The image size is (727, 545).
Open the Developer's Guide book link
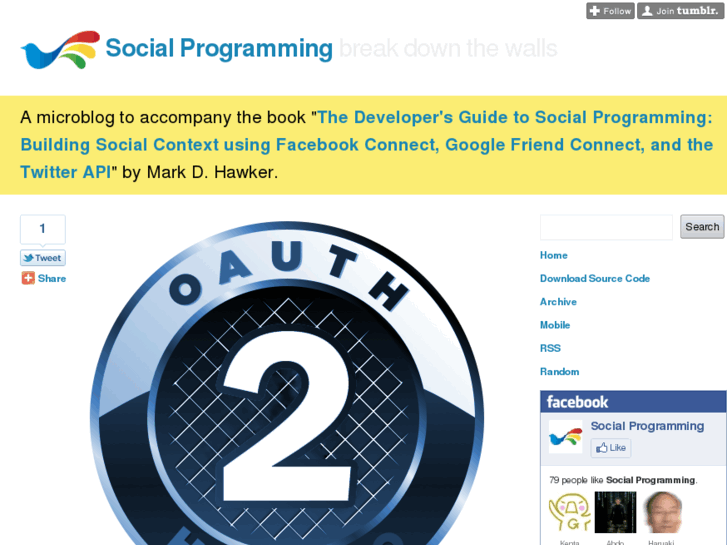pos(366,144)
